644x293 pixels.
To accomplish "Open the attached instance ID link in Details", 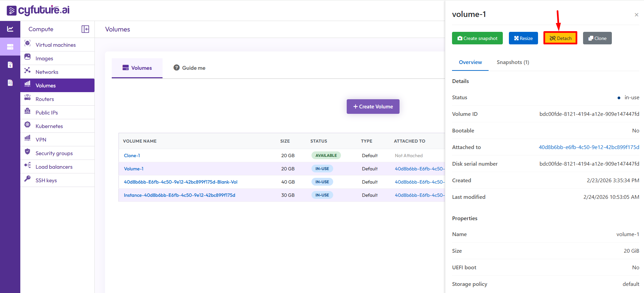I will pyautogui.click(x=589, y=147).
